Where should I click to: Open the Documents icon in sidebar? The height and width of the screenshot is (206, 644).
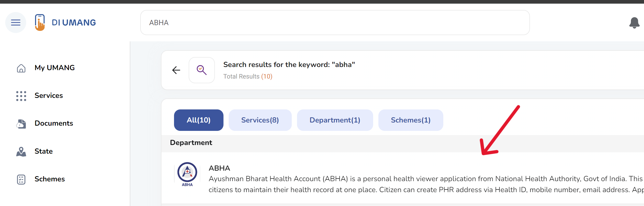21,124
